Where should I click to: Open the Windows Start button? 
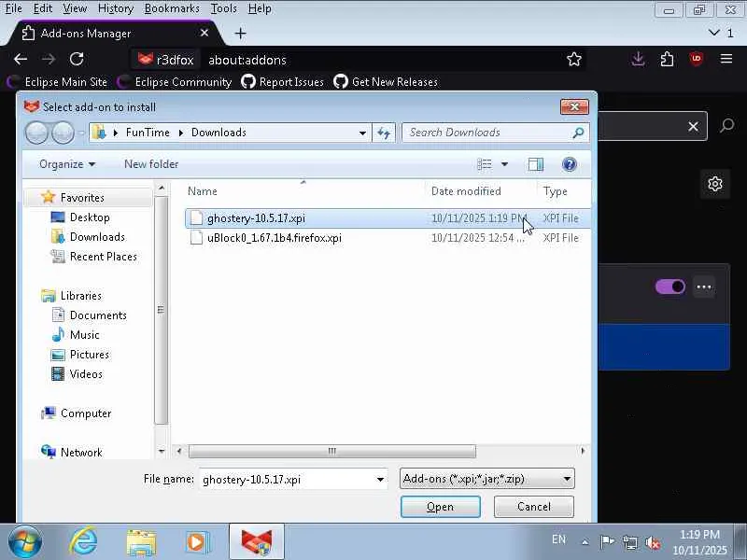click(24, 542)
